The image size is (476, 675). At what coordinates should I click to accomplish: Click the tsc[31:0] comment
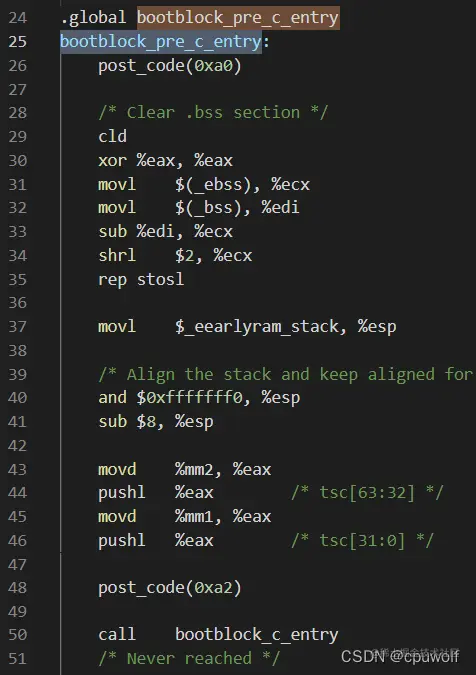pos(363,541)
